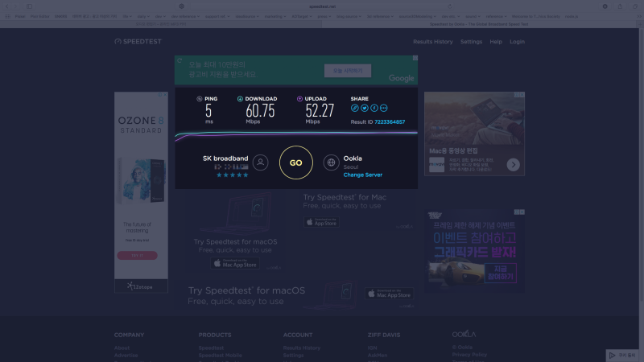Click the video widget in the bottom-right corner
This screenshot has height=362, width=644.
pos(623,355)
